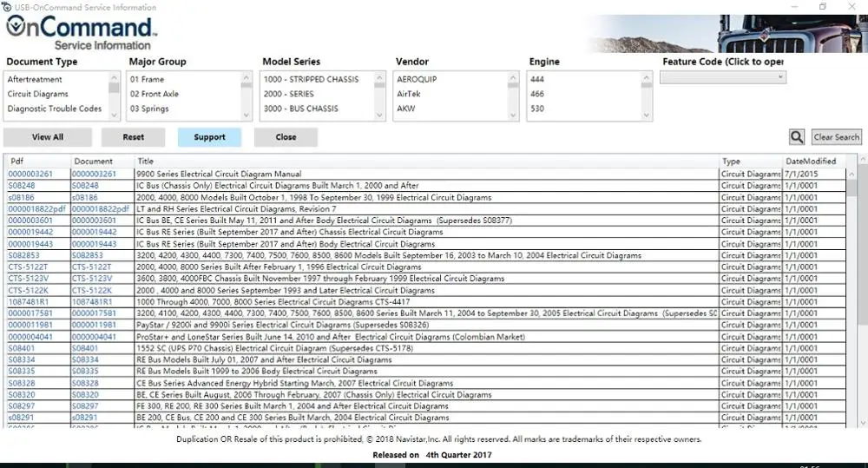Screen dimensions: 868x468
Task: Select engine 466
Action: tap(537, 94)
